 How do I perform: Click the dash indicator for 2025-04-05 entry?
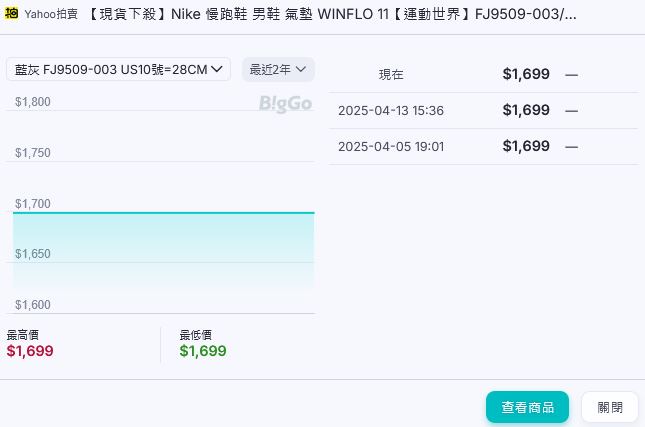coord(571,146)
